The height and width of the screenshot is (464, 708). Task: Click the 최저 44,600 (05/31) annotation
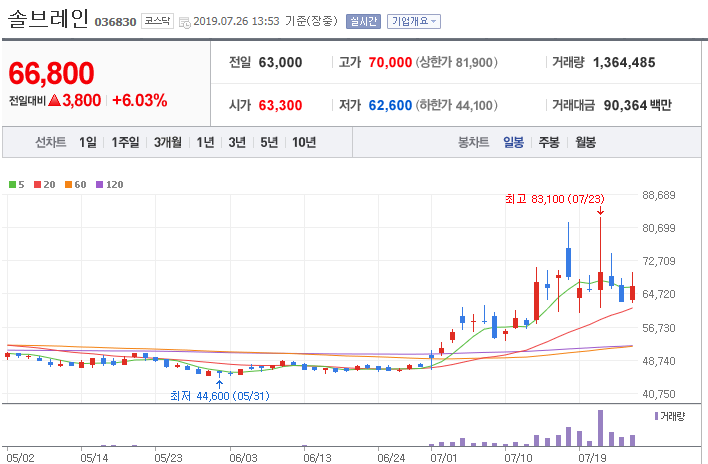coord(219,396)
